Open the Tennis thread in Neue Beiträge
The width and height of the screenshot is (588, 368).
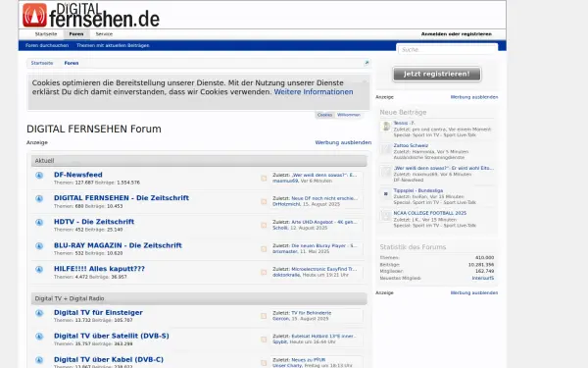404,124
